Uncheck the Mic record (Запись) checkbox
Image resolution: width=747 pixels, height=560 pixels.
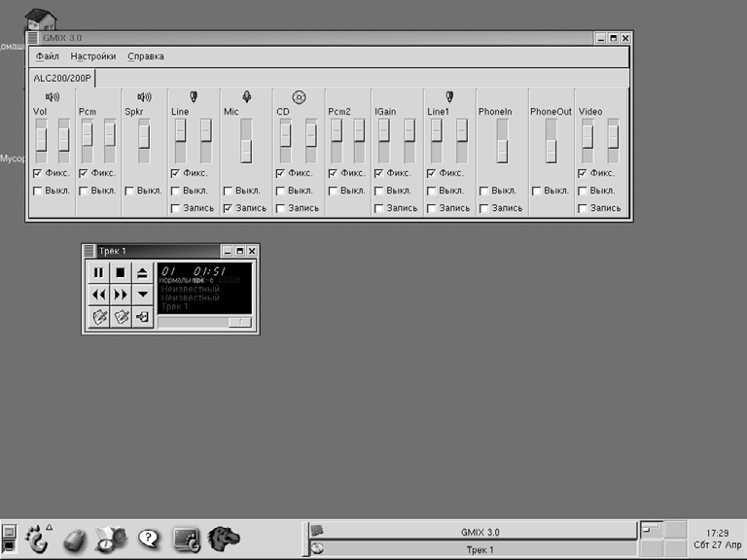229,208
